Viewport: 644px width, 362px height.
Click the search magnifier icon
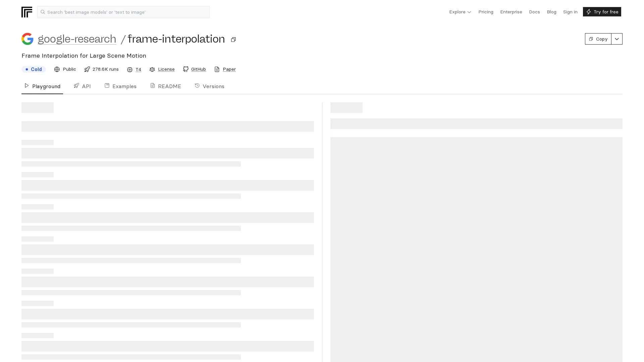[x=43, y=12]
